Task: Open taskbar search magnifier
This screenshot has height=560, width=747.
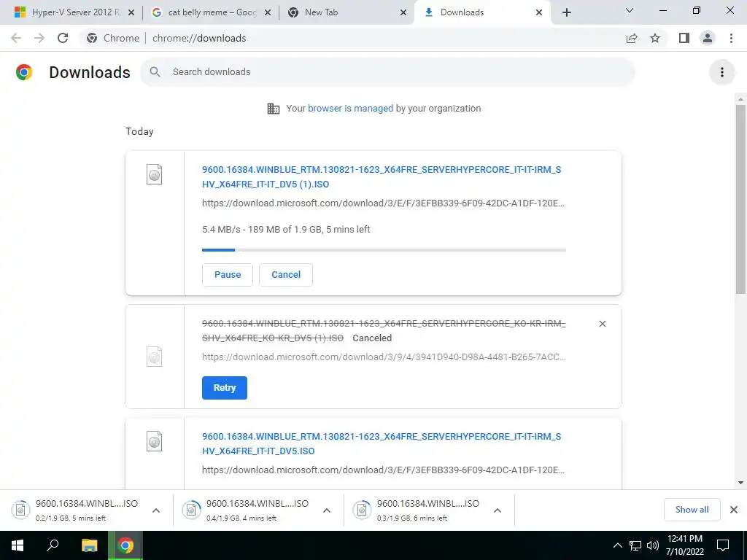Action: [53, 545]
